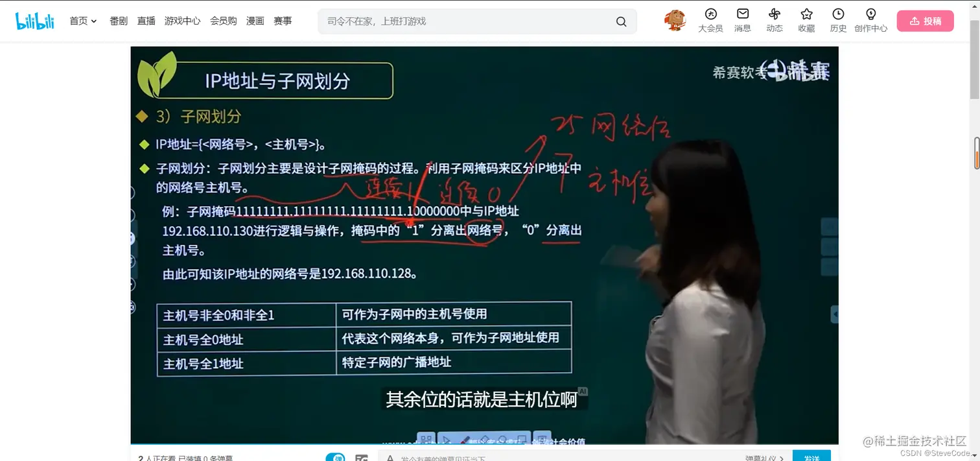This screenshot has width=980, height=461.
Task: Open the 收藏 (Favorites) star icon
Action: (806, 20)
